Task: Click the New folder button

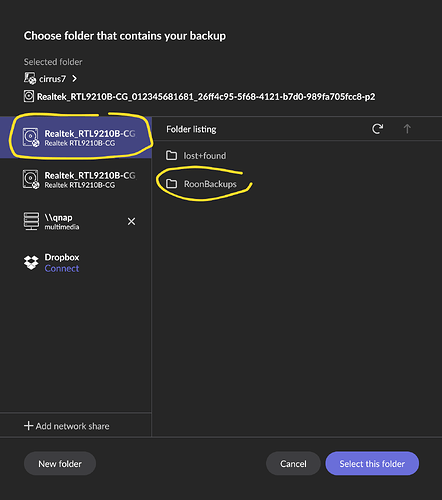Action: tap(60, 464)
